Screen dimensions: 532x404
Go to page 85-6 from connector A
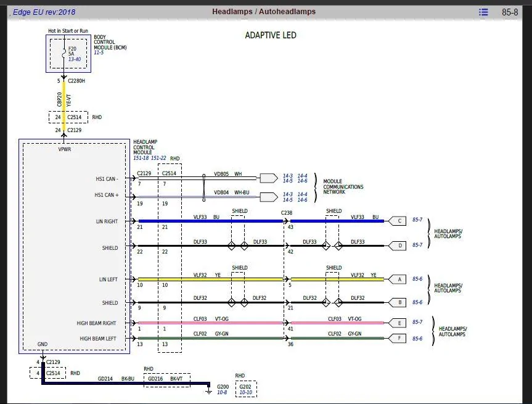417,279
